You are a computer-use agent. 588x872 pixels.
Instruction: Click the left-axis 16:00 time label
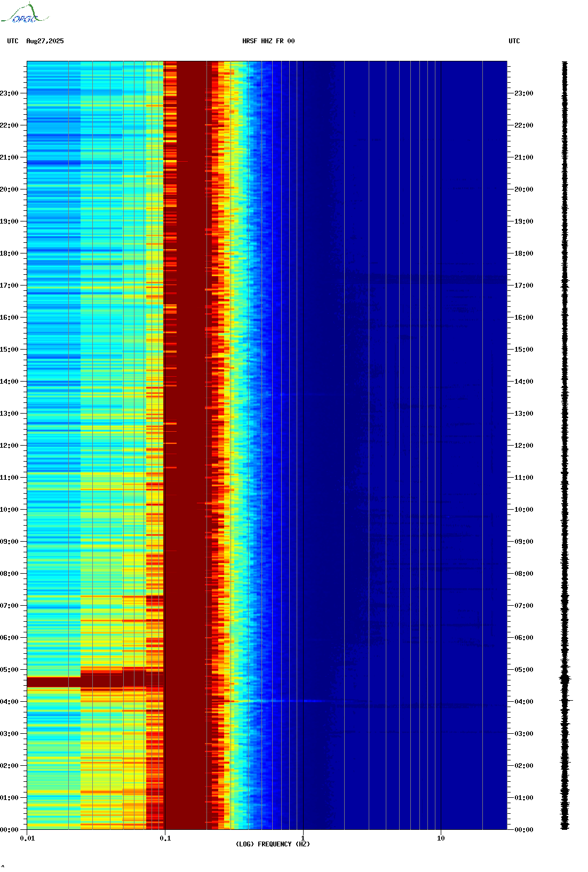[x=9, y=318]
